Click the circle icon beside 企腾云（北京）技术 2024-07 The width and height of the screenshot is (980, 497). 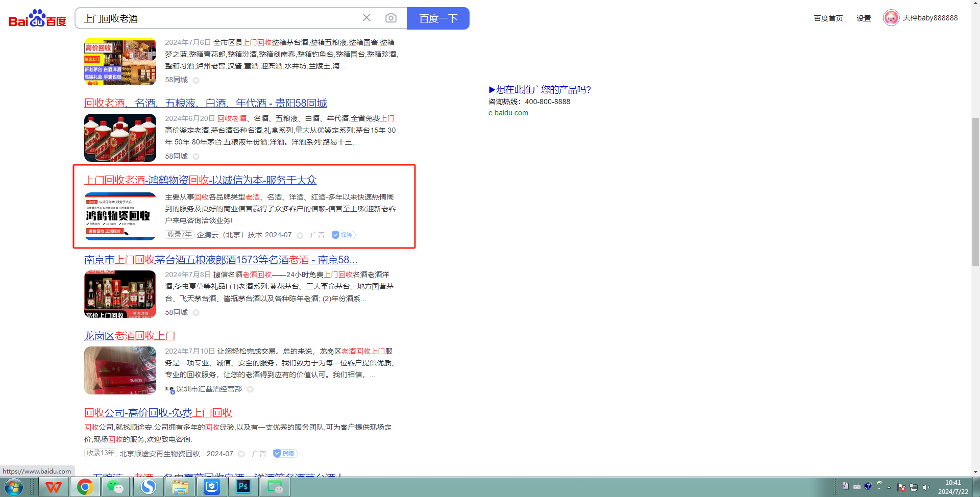click(x=300, y=235)
